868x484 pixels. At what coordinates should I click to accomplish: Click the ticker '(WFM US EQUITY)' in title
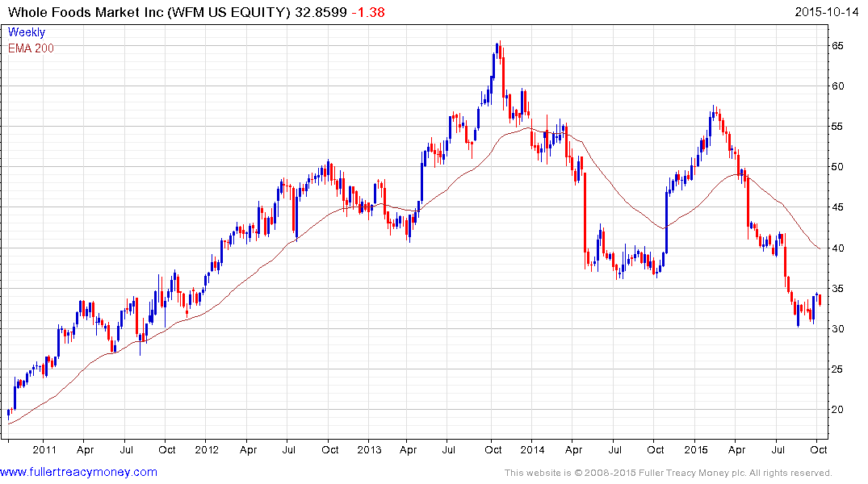229,12
